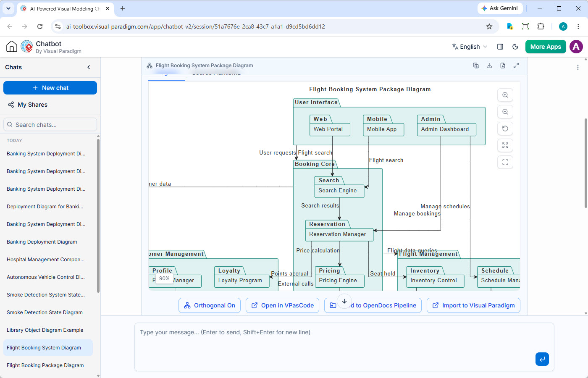Download the diagram image
Image resolution: width=588 pixels, height=378 pixels.
489,66
